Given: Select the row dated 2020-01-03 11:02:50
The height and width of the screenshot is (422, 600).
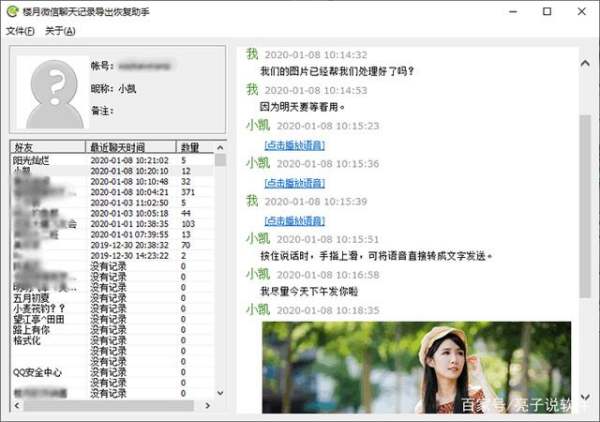Looking at the screenshot, I should 112,203.
